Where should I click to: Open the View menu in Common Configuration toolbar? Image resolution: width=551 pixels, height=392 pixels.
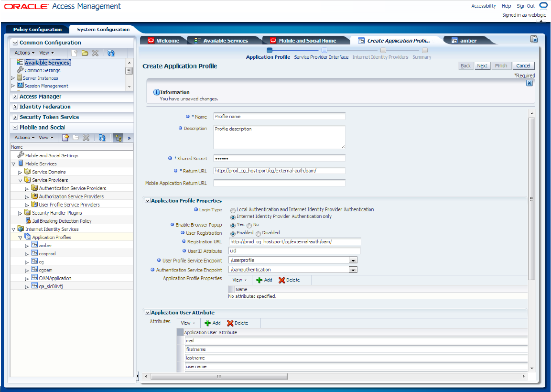pyautogui.click(x=46, y=53)
